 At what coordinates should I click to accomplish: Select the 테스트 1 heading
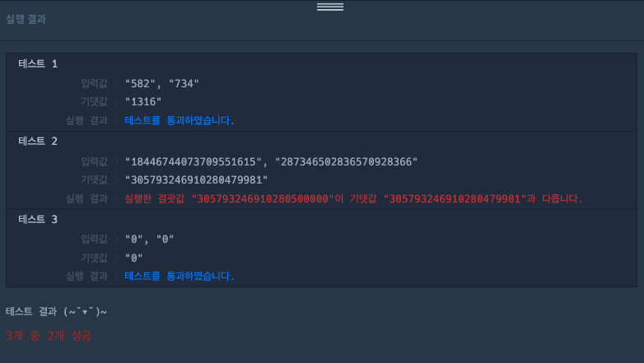tap(38, 63)
